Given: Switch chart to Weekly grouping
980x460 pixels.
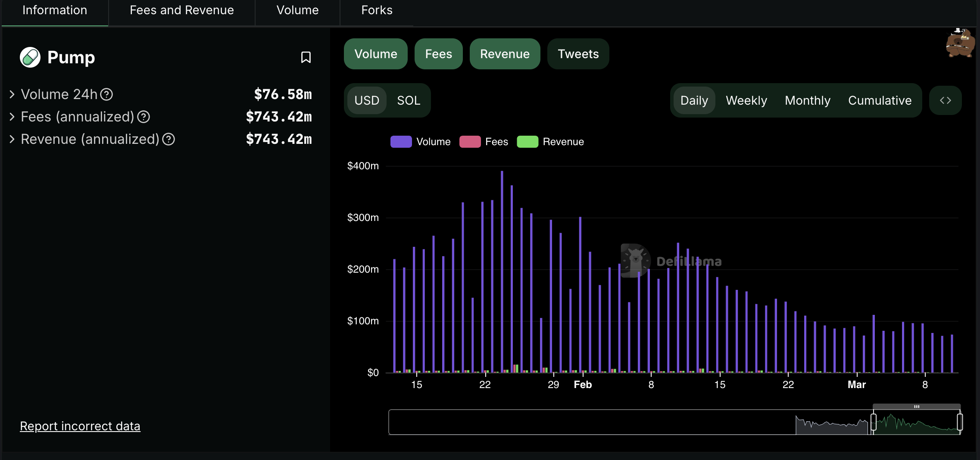Looking at the screenshot, I should tap(746, 100).
